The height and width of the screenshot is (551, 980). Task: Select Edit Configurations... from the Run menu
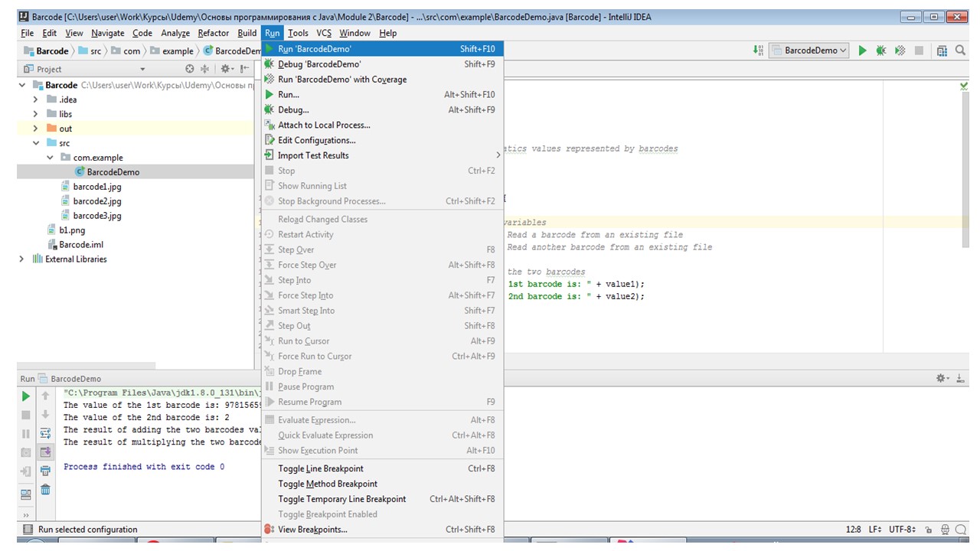point(316,140)
